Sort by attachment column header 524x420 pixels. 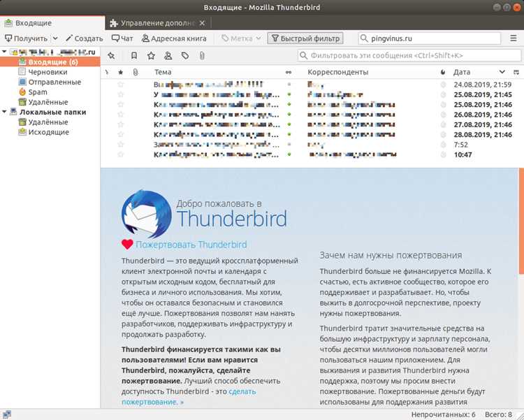click(136, 72)
